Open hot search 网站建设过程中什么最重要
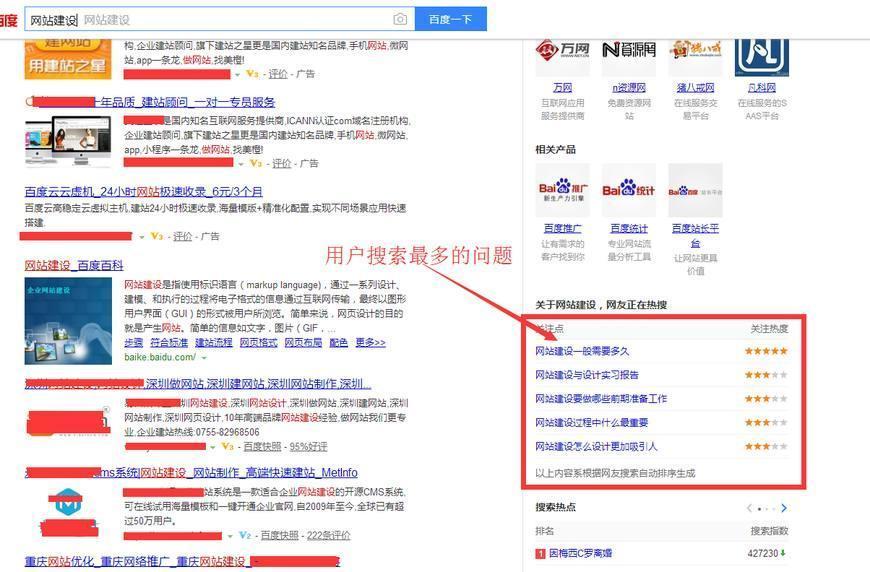This screenshot has width=870, height=572. point(591,423)
